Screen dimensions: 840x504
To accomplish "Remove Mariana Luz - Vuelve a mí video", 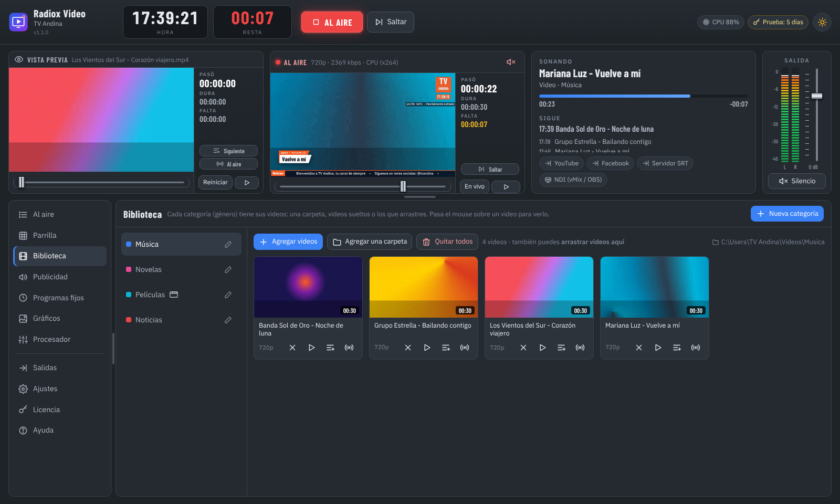I will pyautogui.click(x=639, y=348).
